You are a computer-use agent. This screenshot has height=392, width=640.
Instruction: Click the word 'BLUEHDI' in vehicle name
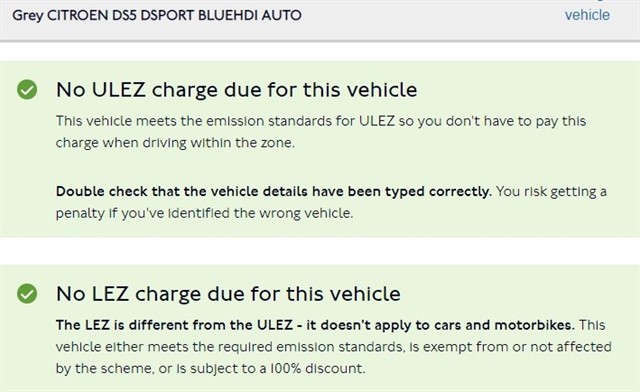coord(228,16)
